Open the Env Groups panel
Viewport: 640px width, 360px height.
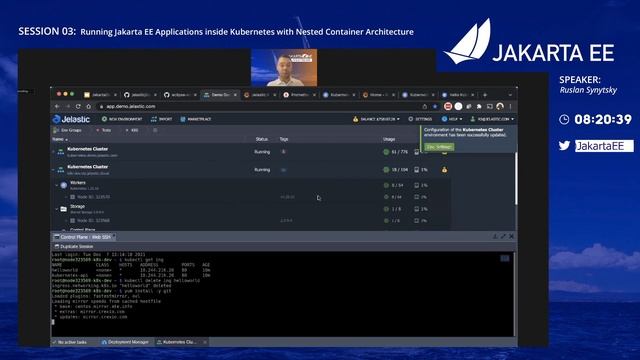coord(68,130)
